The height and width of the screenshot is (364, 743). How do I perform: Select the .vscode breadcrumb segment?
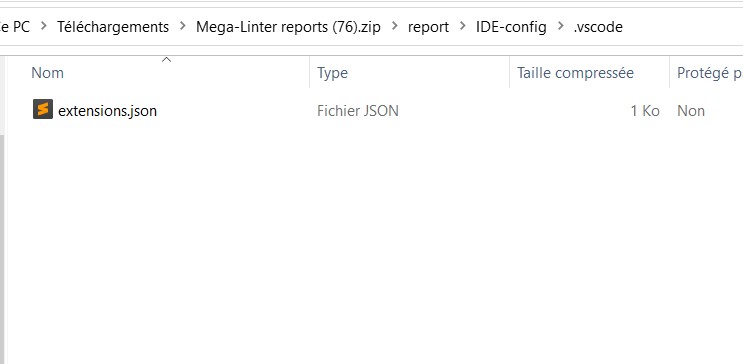[x=598, y=27]
